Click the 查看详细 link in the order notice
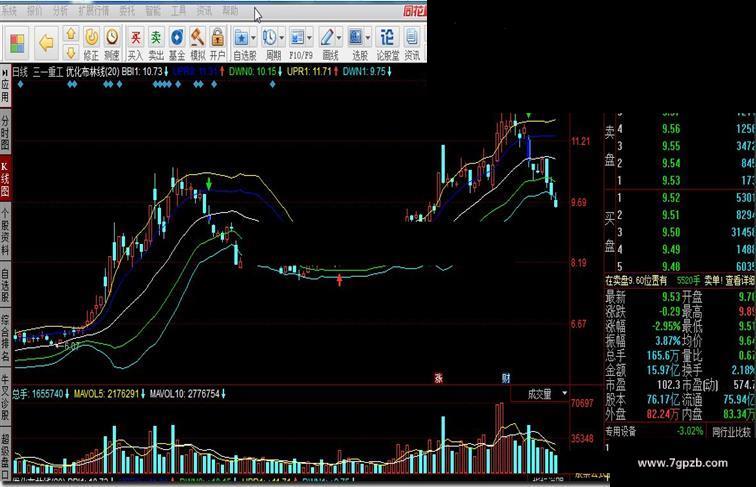 click(739, 281)
